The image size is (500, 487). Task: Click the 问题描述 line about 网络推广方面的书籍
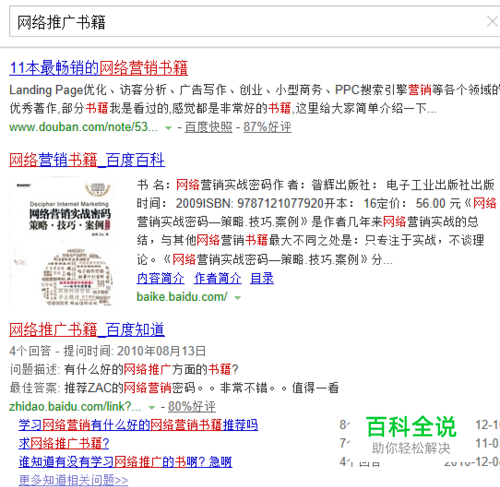click(x=124, y=369)
